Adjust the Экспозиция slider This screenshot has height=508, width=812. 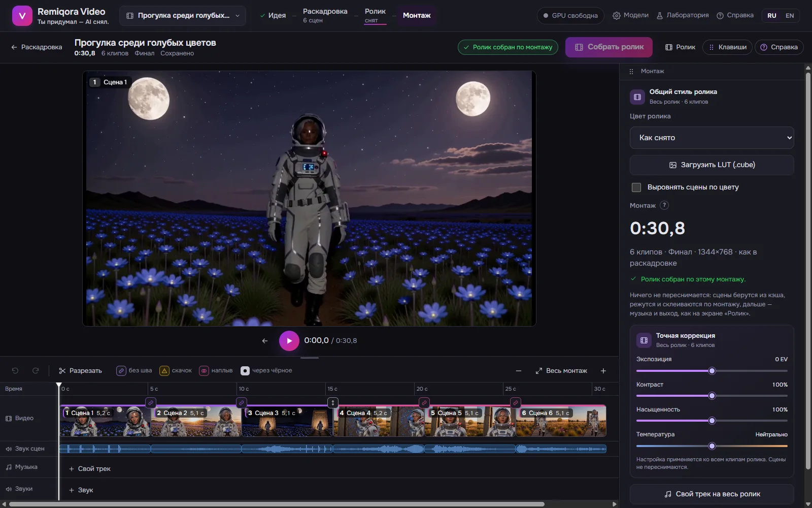[x=712, y=371]
